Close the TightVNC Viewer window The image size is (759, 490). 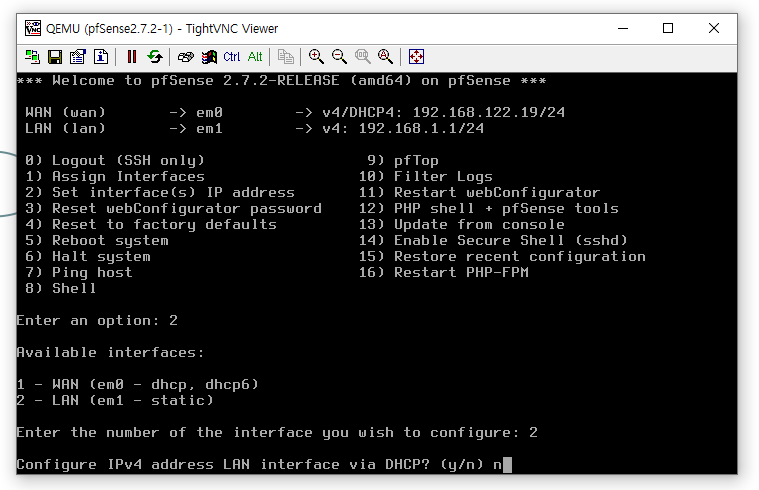(713, 29)
